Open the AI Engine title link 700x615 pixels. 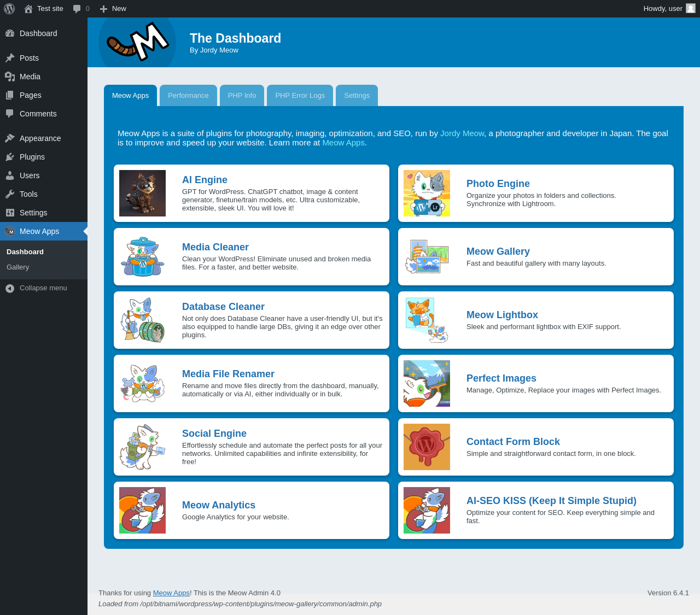[205, 180]
